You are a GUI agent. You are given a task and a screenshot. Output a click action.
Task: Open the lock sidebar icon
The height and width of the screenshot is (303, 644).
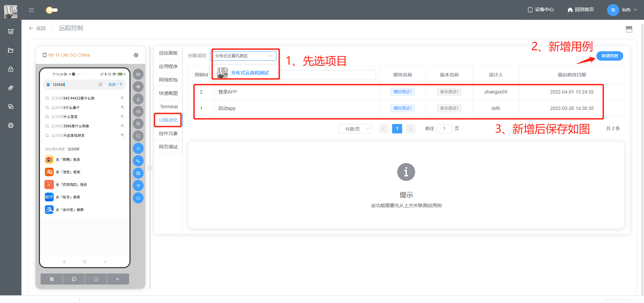[11, 69]
